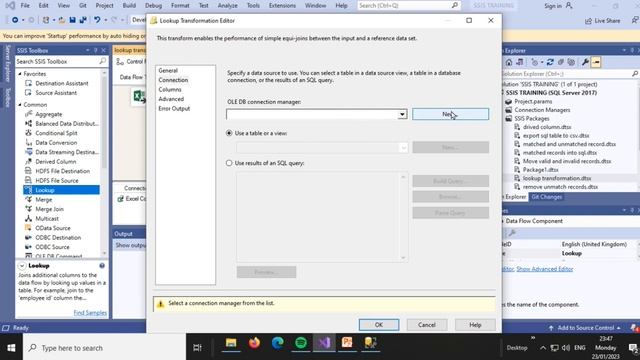Select 'Project.params' in Solution Explorer
The width and height of the screenshot is (640, 360).
[x=533, y=101]
